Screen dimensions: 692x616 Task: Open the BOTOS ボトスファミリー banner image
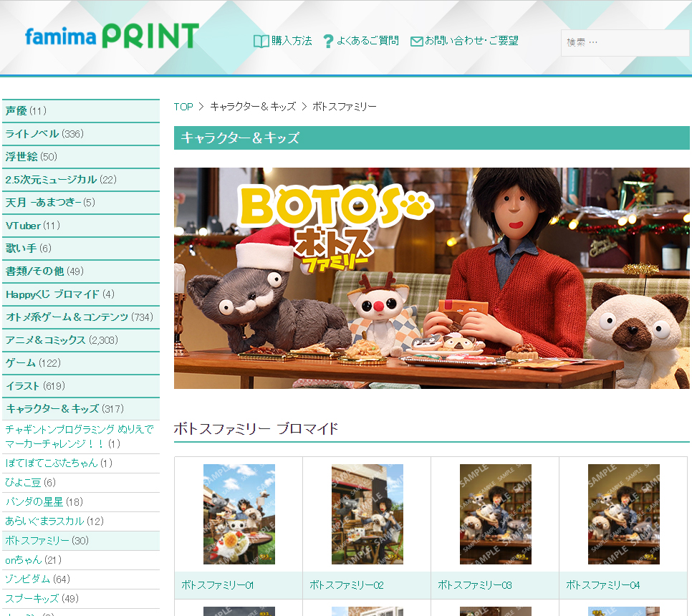[432, 278]
